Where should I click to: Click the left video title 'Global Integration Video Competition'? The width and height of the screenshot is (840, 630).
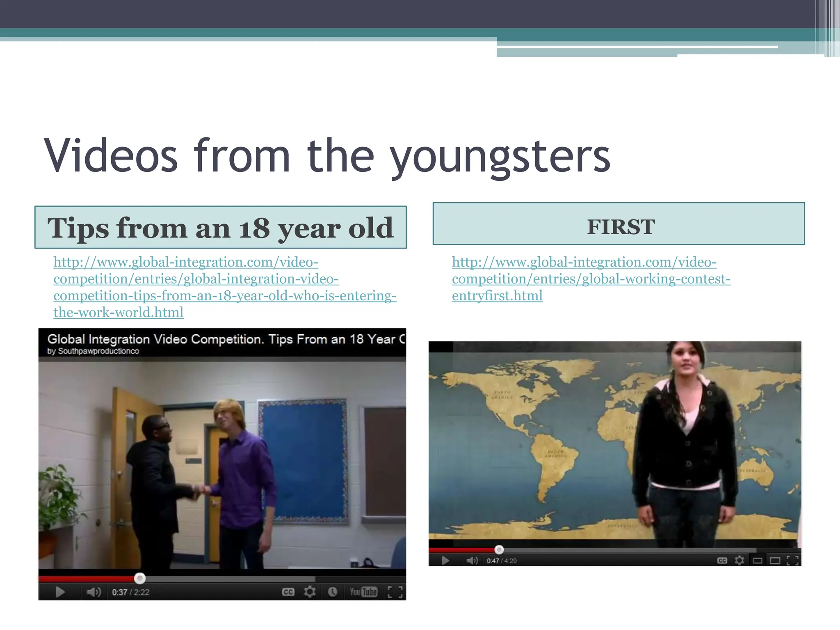pyautogui.click(x=226, y=339)
